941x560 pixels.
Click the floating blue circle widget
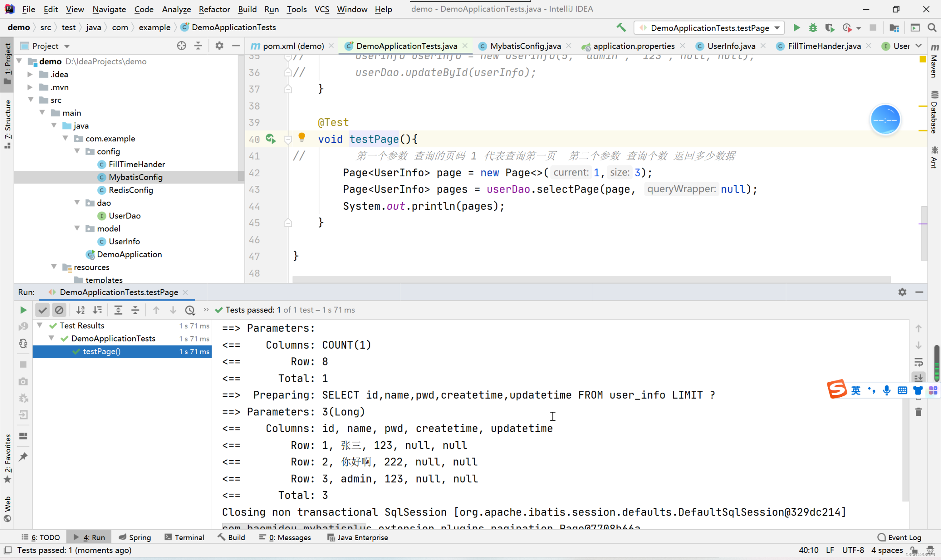click(x=885, y=120)
